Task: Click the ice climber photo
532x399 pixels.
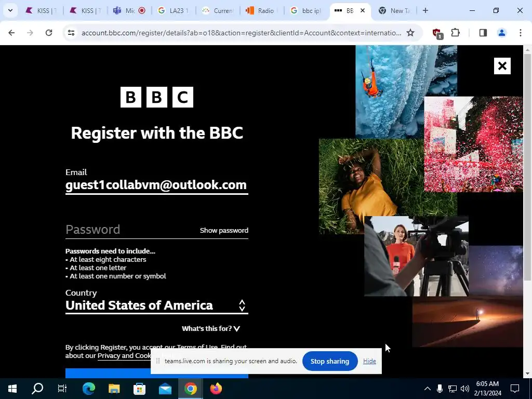Action: [390, 91]
